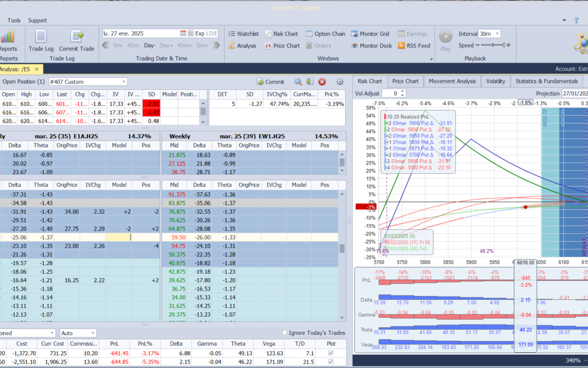
Task: Open the Watchlist window
Action: (x=244, y=34)
